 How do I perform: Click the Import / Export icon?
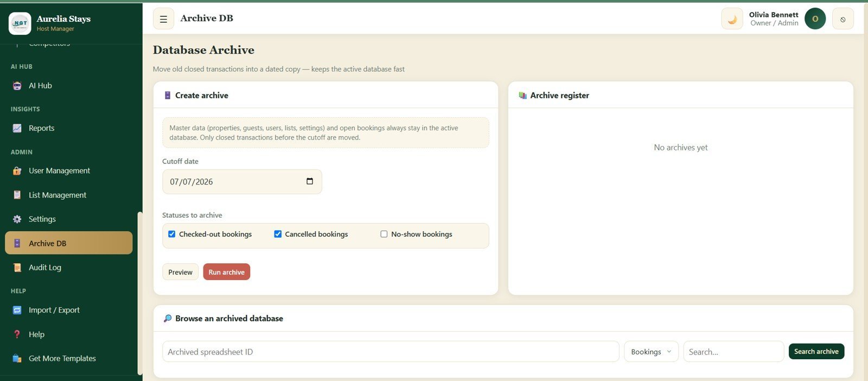point(17,310)
